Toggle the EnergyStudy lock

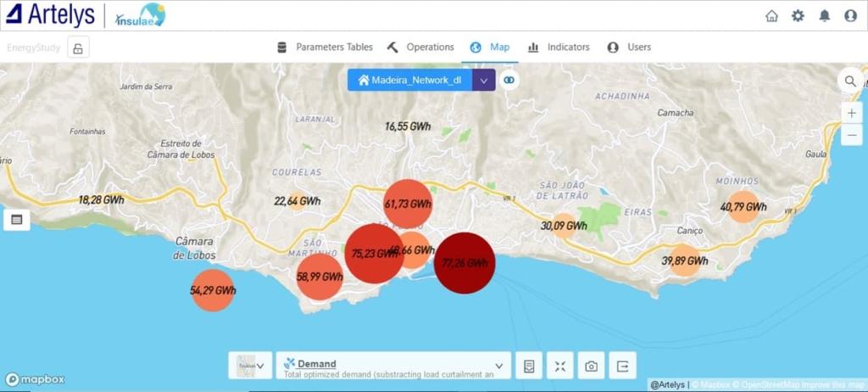[x=78, y=48]
